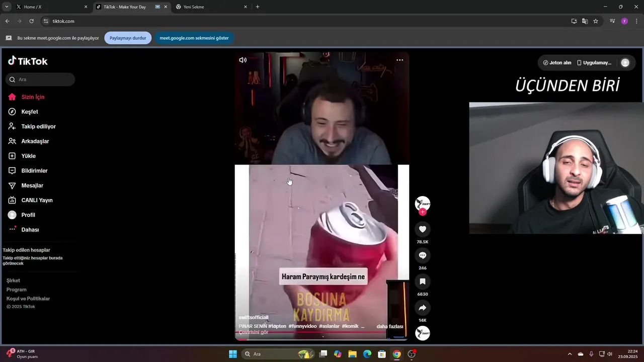Expand the Şirket footer section
Viewport: 644px width, 362px height.
(x=13, y=281)
